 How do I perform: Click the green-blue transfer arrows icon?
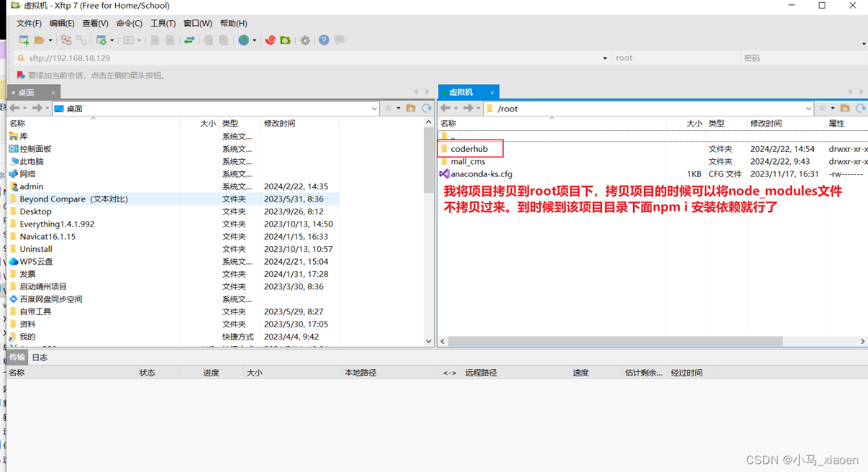pos(189,41)
